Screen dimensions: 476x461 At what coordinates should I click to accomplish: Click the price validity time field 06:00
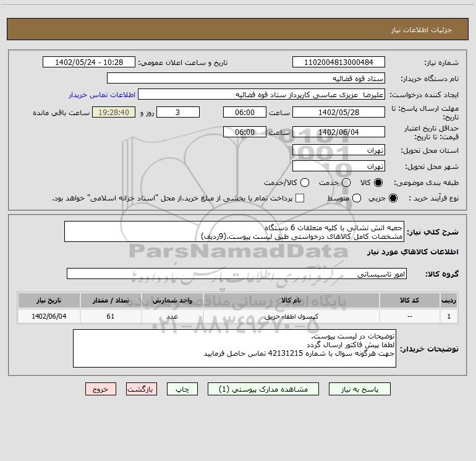[x=245, y=132]
